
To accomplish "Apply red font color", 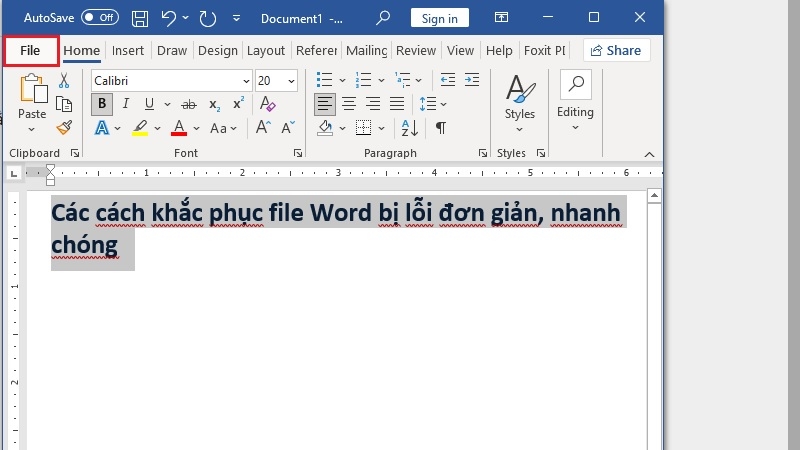I will click(179, 128).
